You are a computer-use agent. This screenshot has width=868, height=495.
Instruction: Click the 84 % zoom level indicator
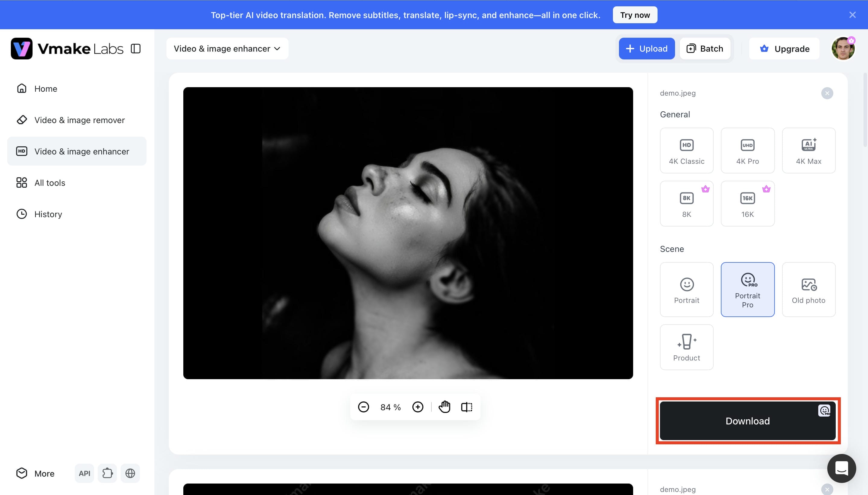[x=391, y=407]
